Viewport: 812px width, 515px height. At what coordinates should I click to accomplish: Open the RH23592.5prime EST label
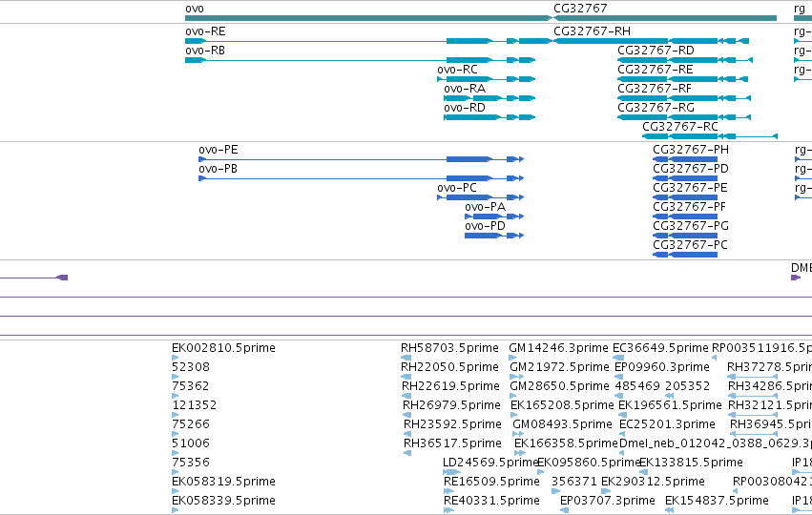(x=452, y=425)
